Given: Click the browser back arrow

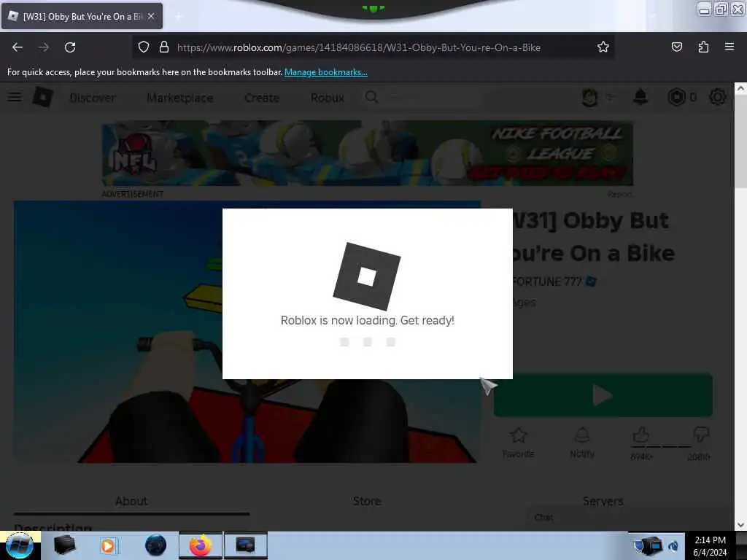Looking at the screenshot, I should (18, 47).
